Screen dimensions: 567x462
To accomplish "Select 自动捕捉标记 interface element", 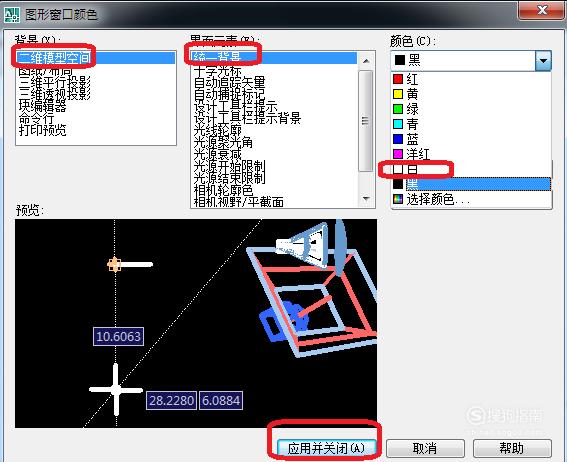I will coord(230,94).
